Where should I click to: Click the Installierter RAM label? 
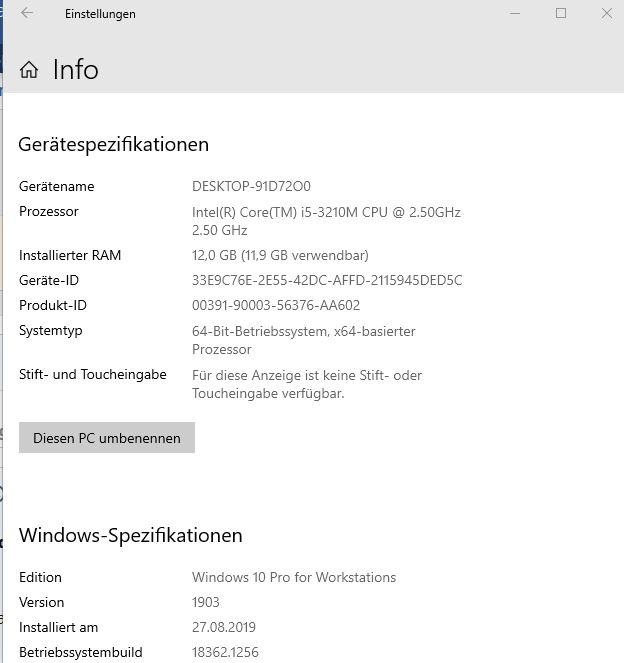pyautogui.click(x=70, y=255)
